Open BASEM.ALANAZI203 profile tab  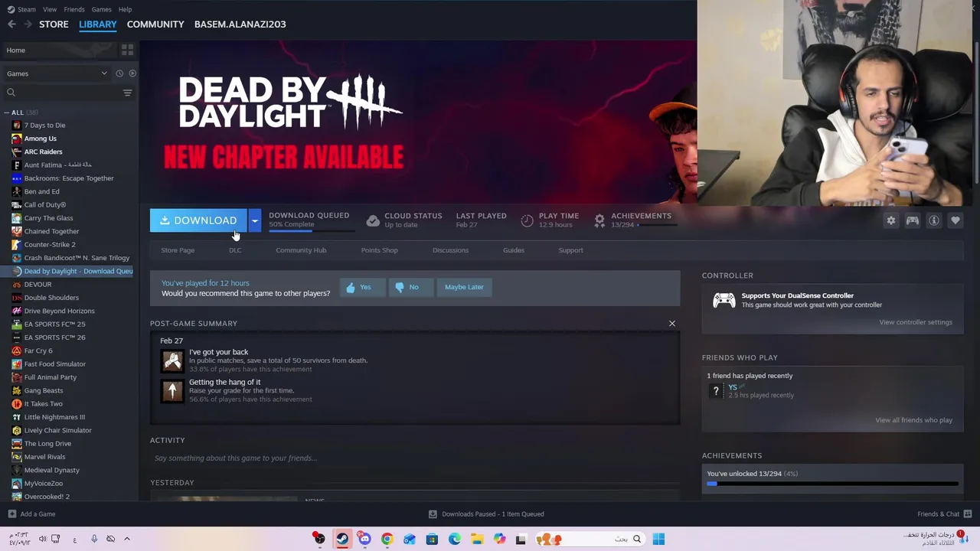[x=240, y=24]
